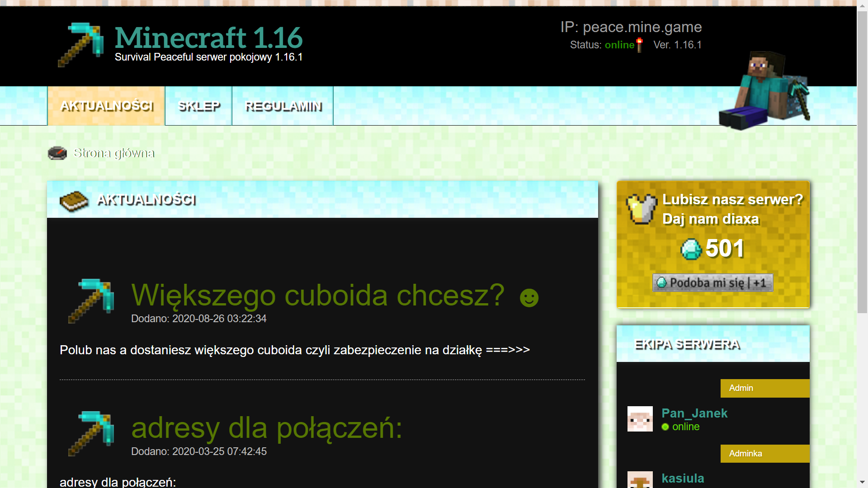
Task: Open the REGULAMIN tab
Action: coord(283,106)
